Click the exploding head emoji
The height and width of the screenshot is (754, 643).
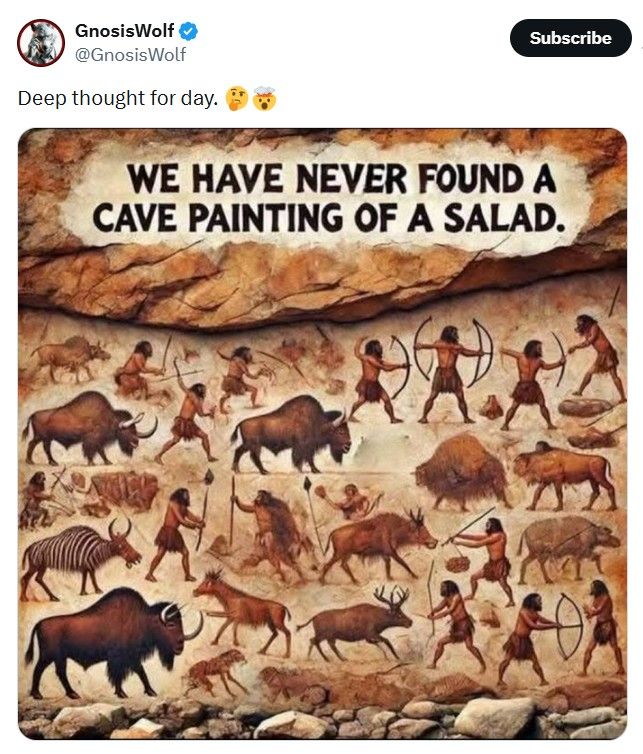tap(263, 99)
